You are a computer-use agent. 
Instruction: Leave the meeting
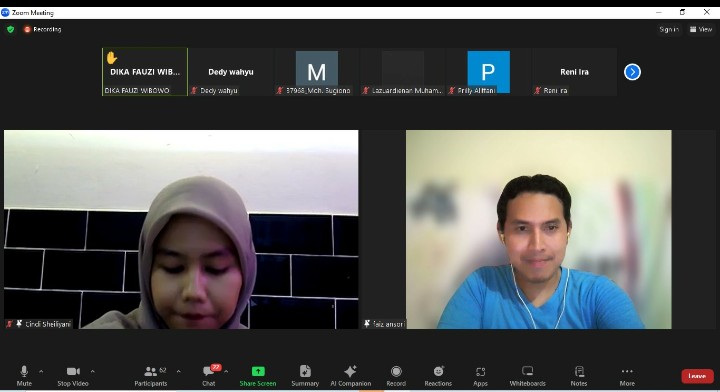click(x=697, y=376)
